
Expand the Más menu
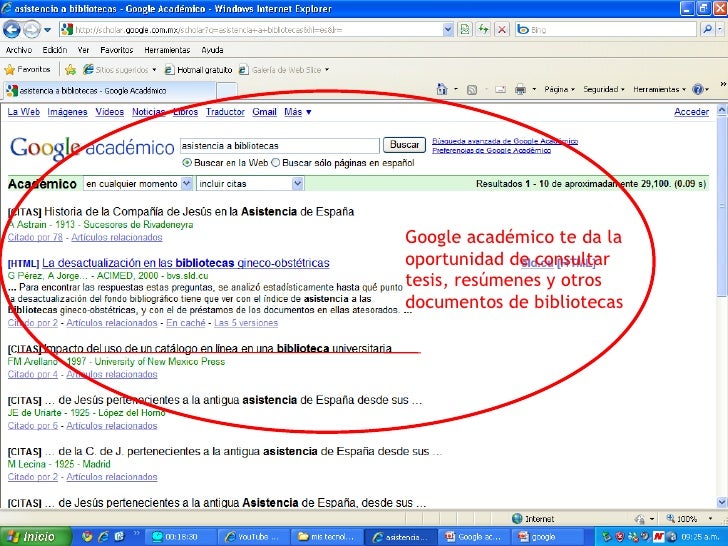pyautogui.click(x=298, y=112)
